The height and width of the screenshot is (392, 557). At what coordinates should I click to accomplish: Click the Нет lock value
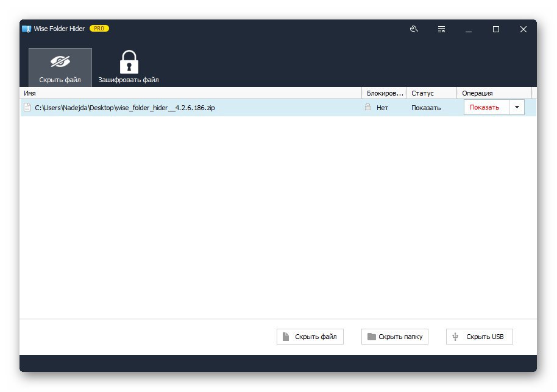click(382, 108)
